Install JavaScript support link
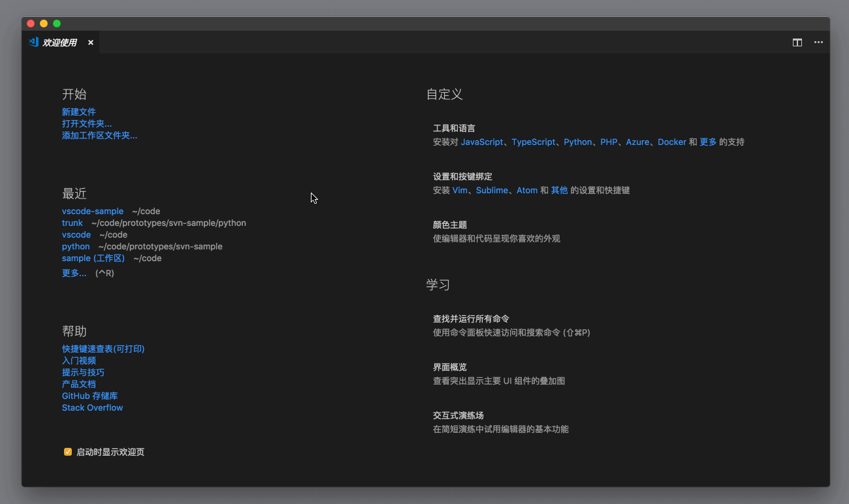The height and width of the screenshot is (504, 849). pyautogui.click(x=482, y=142)
